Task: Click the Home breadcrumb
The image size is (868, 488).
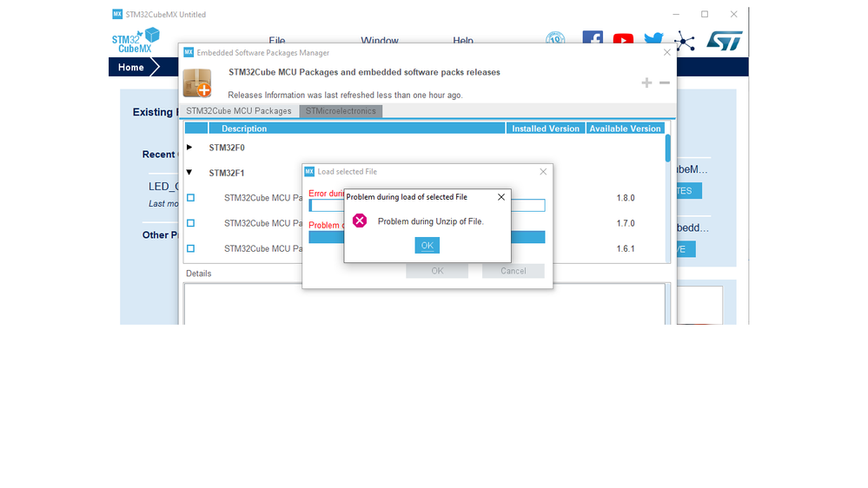Action: point(130,67)
